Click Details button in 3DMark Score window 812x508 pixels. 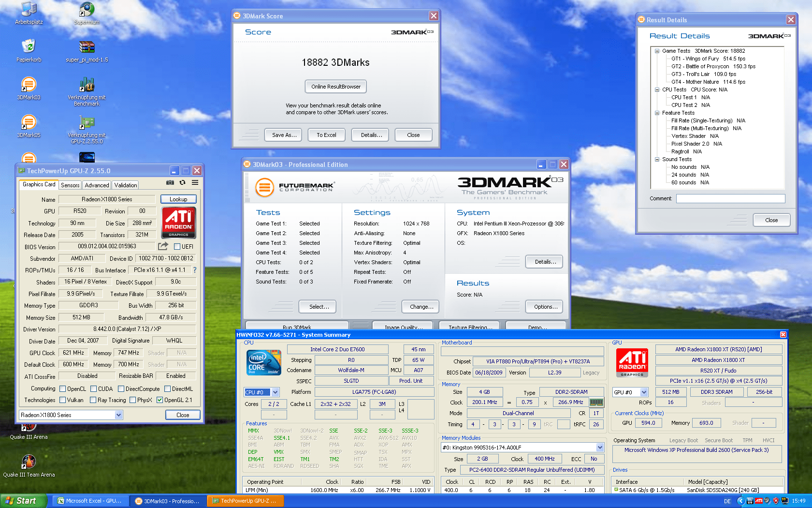[371, 135]
